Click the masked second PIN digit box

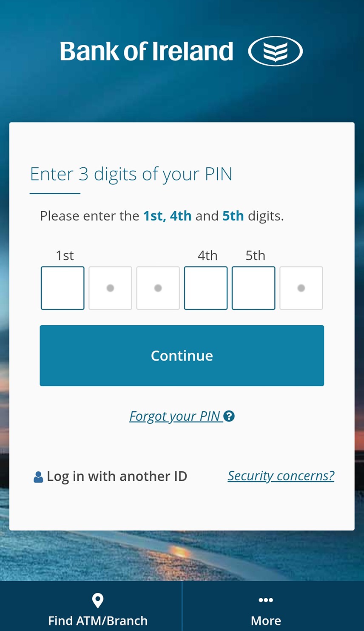(110, 288)
